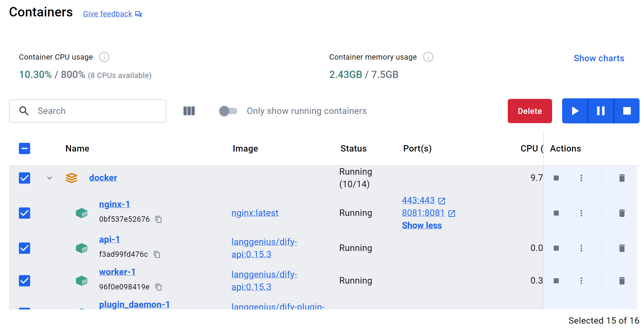Viewport: 644px width, 332px height.
Task: Delete nginx-1 via trash icon
Action: [x=622, y=213]
